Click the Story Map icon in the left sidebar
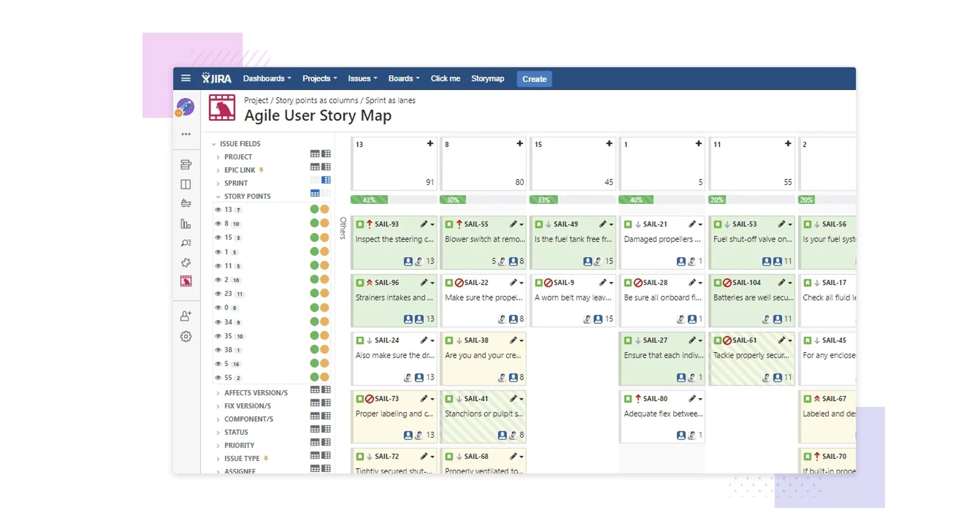This screenshot has width=980, height=510. (x=186, y=281)
